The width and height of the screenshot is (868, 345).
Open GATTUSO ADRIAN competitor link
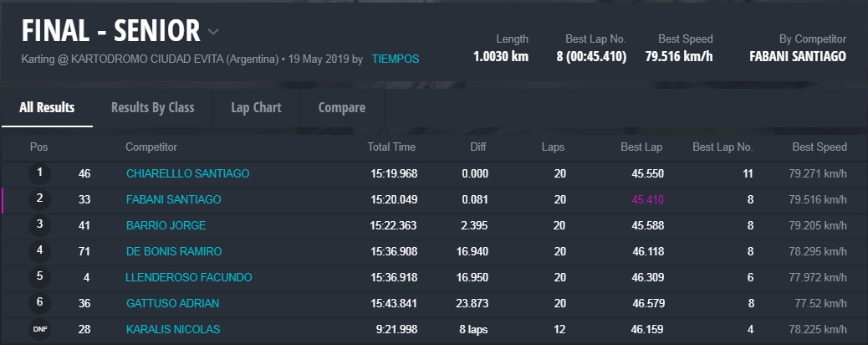click(x=173, y=304)
